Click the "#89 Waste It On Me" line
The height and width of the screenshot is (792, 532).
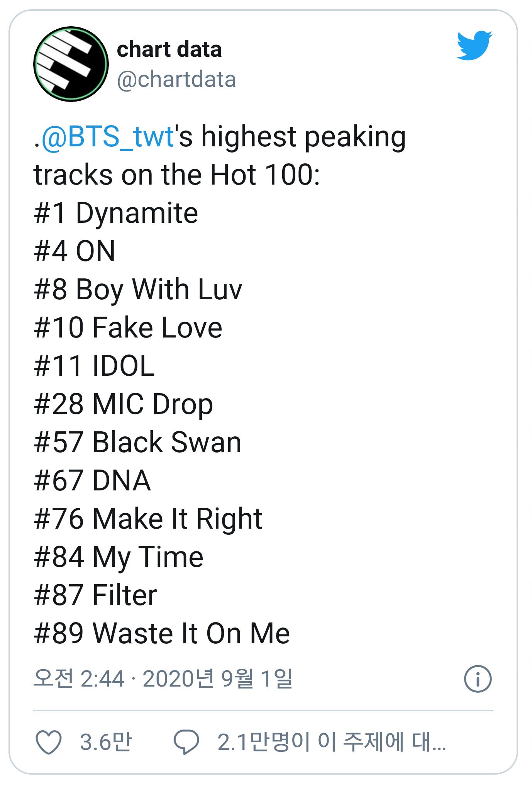162,633
